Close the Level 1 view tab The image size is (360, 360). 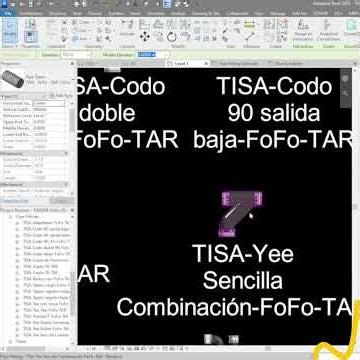click(x=206, y=63)
